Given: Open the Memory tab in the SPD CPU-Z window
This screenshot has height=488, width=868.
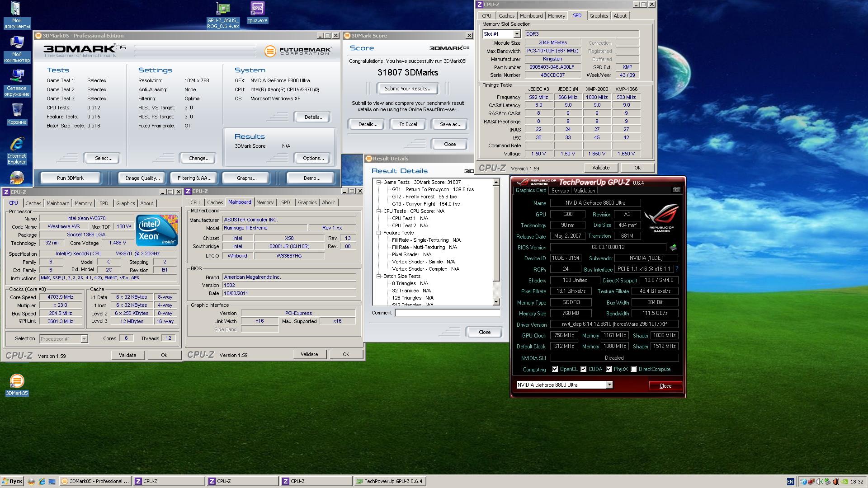Looking at the screenshot, I should click(557, 16).
